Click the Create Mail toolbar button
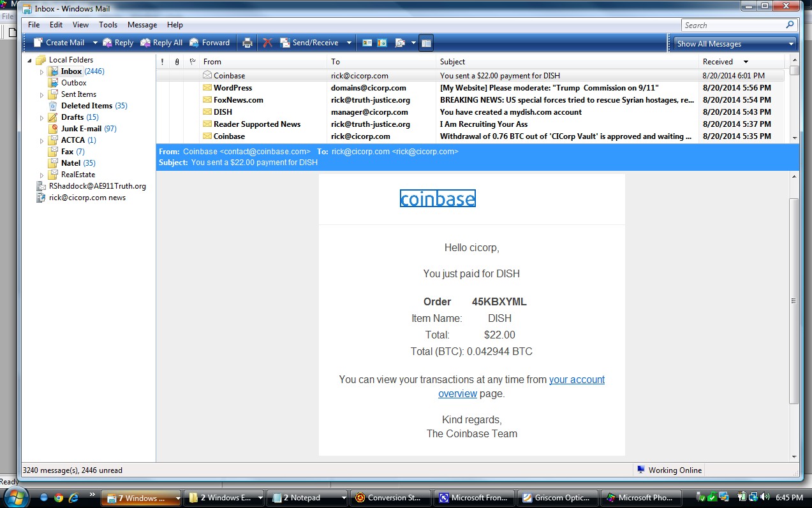 pyautogui.click(x=59, y=43)
